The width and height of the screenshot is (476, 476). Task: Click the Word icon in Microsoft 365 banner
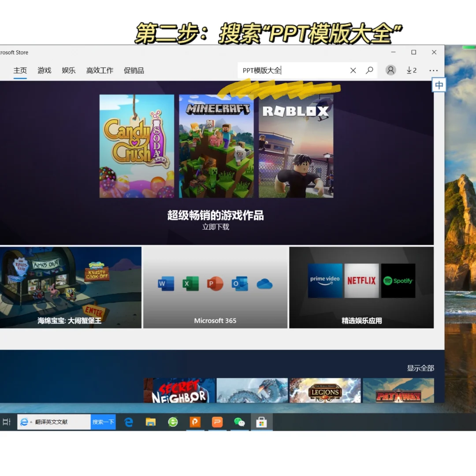[166, 283]
